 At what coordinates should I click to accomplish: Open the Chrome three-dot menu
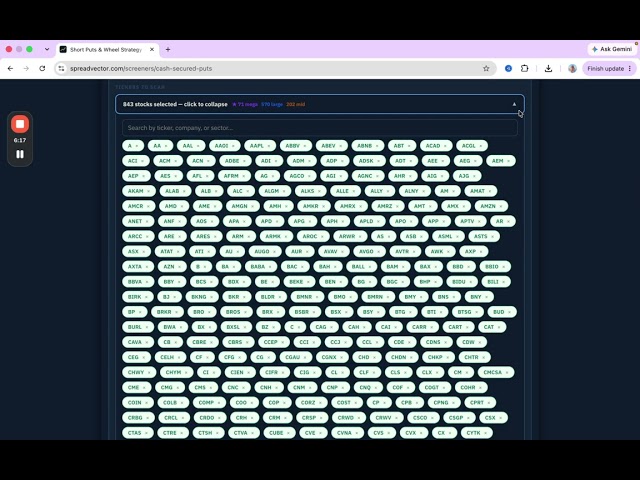pyautogui.click(x=630, y=69)
